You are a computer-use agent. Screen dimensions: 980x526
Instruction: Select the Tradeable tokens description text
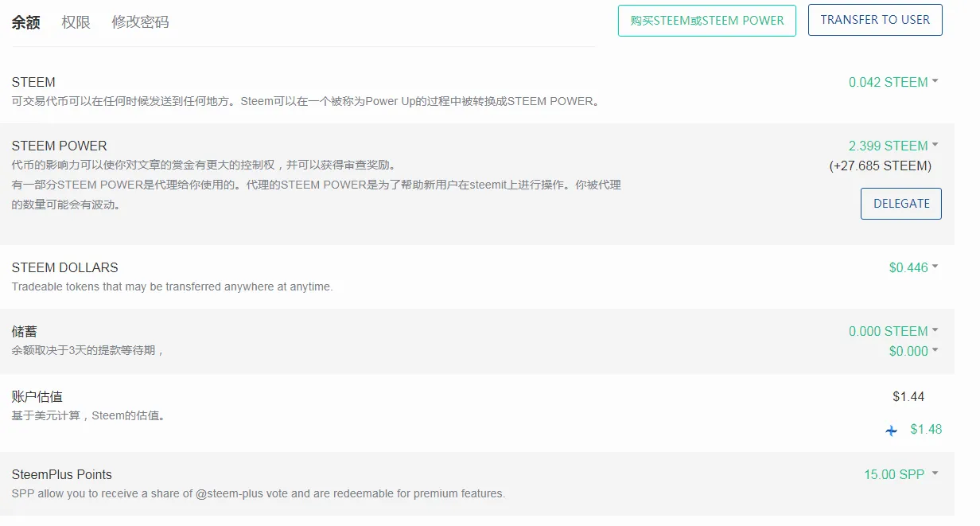[172, 286]
